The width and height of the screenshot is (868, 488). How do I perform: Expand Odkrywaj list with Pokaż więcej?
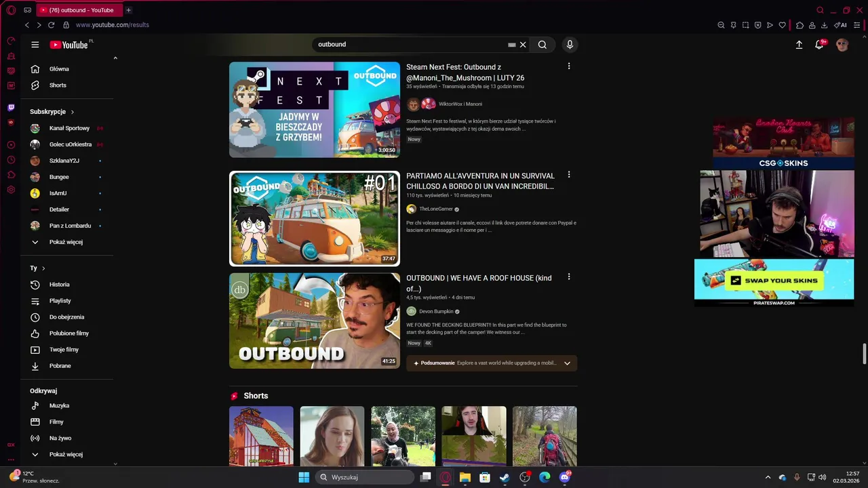[66, 454]
